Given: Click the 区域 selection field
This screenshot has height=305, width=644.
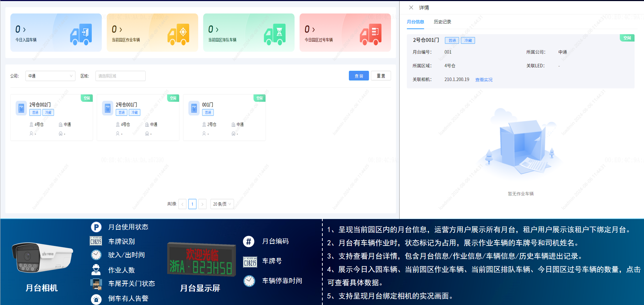Looking at the screenshot, I should point(120,76).
